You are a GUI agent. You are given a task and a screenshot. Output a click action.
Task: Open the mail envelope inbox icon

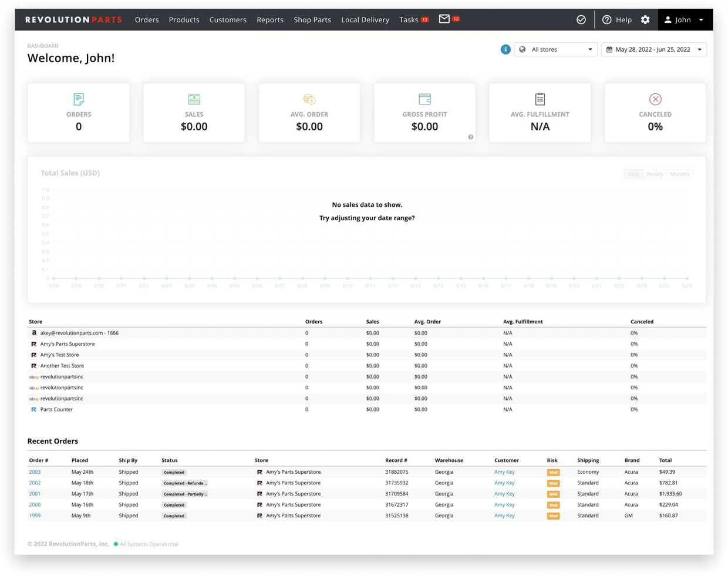[x=444, y=19]
